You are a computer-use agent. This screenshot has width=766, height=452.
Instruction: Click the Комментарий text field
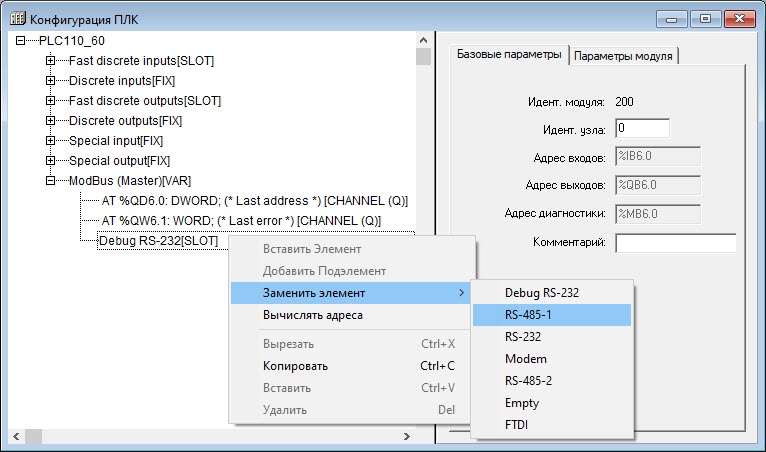click(x=675, y=243)
